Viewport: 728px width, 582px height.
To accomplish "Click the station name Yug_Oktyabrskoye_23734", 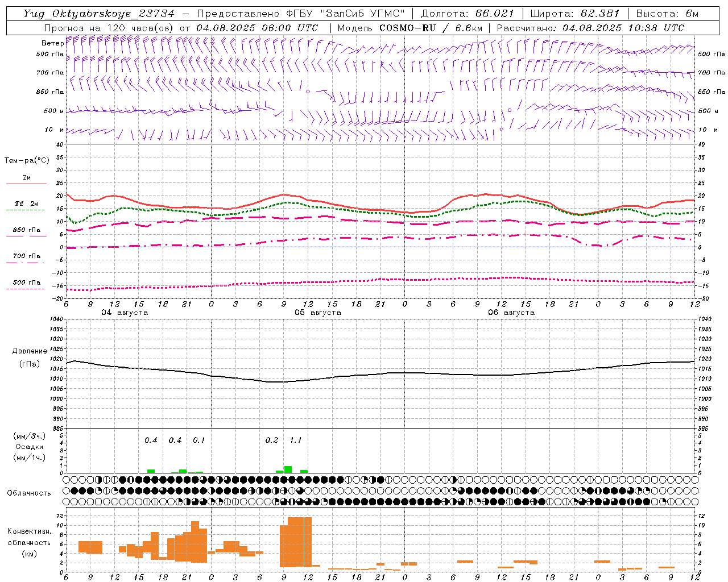I will (x=99, y=14).
